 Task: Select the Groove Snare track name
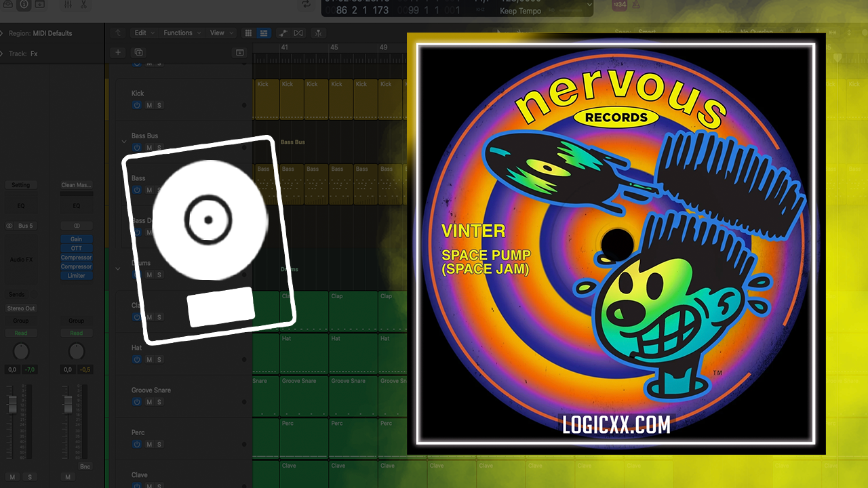click(x=151, y=390)
